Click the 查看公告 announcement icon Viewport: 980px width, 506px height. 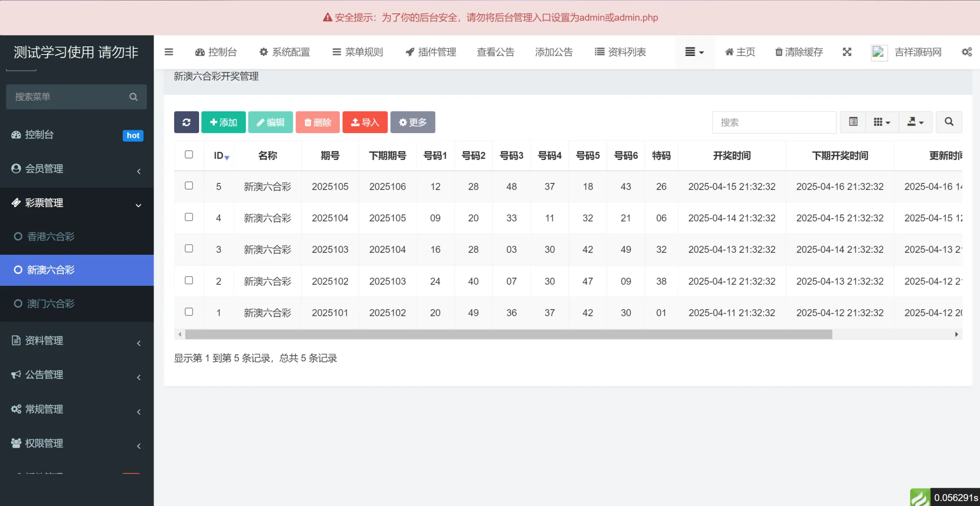point(495,52)
